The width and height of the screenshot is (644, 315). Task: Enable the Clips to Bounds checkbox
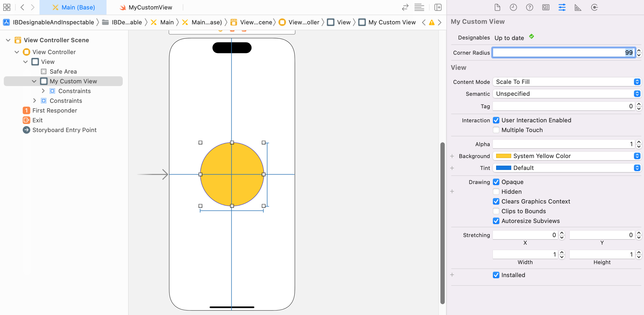[496, 211]
